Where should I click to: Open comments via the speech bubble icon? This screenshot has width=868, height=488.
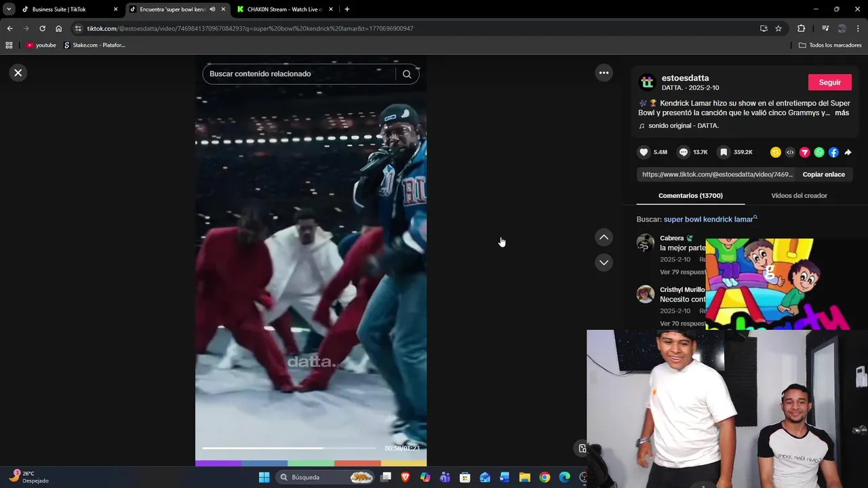(x=684, y=152)
